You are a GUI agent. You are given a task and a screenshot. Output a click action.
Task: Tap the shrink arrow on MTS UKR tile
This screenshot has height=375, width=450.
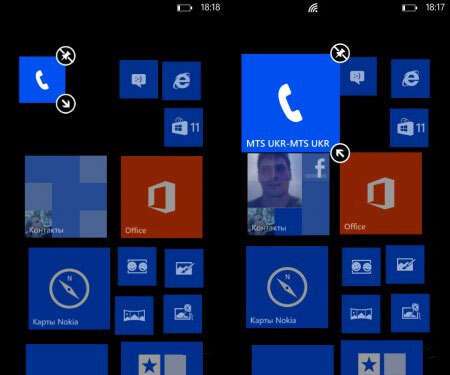click(340, 153)
